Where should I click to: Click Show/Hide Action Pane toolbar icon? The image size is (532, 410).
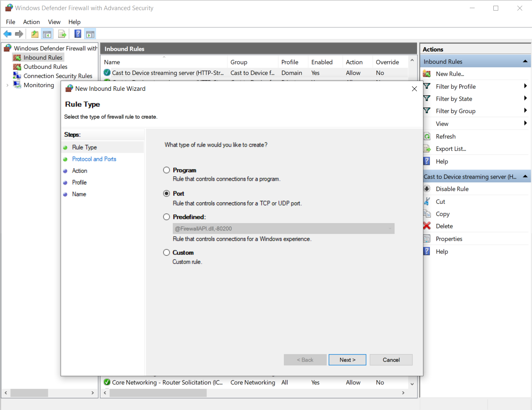tap(90, 34)
